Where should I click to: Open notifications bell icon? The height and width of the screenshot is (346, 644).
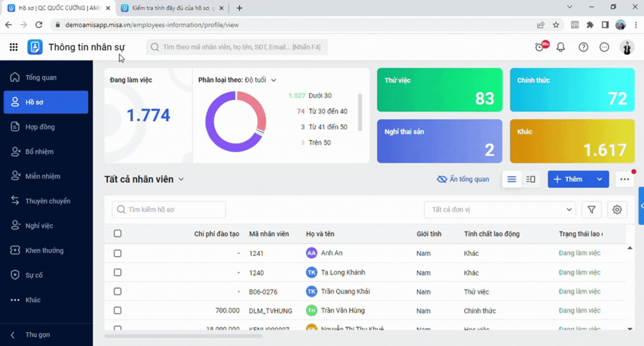561,47
